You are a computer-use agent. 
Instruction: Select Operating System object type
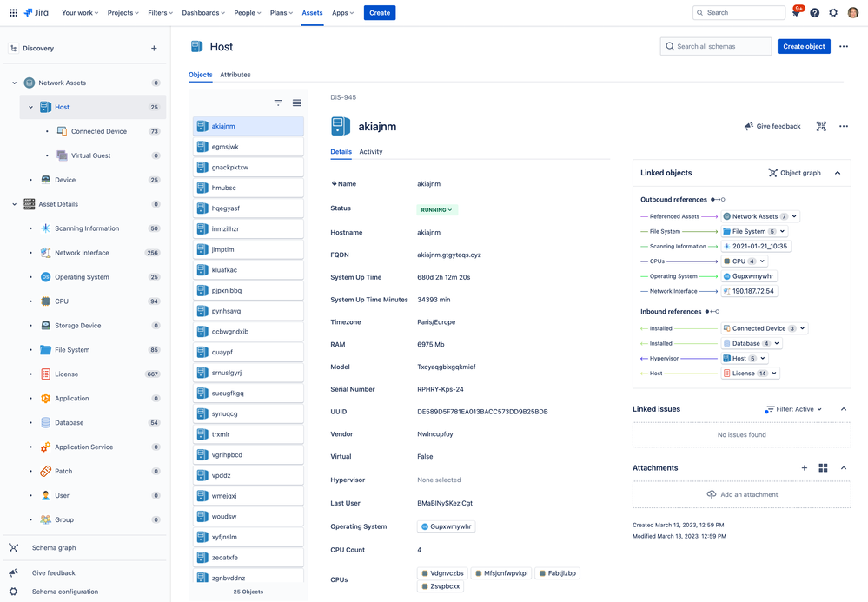tap(82, 277)
